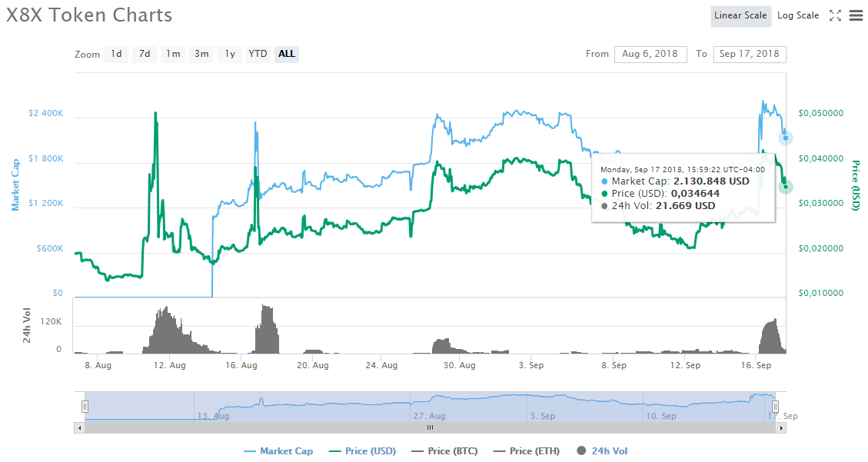Viewport: 868px width, 462px height.
Task: Toggle fullscreen with the expand arrows icon
Action: [836, 15]
